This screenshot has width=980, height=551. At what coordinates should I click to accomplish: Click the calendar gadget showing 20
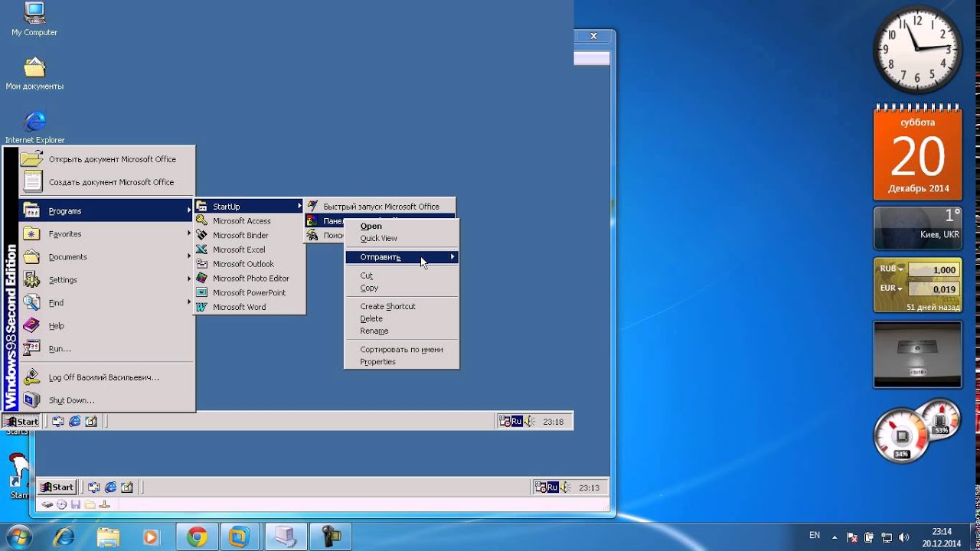918,152
